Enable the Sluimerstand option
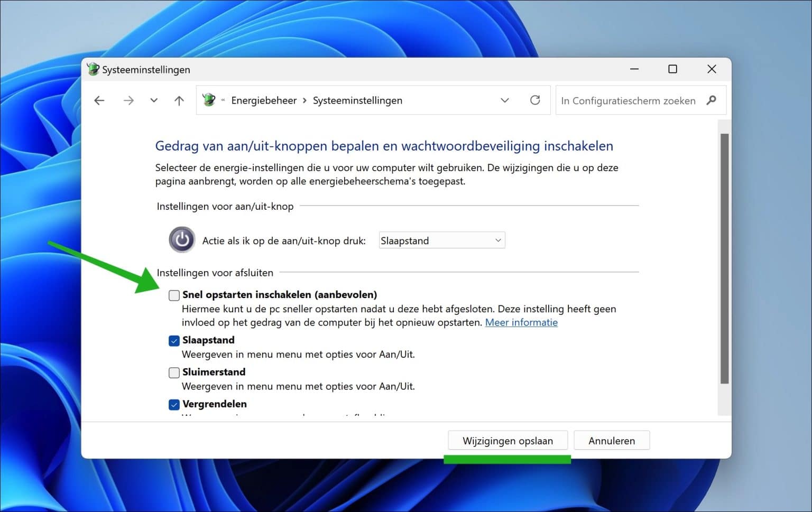The height and width of the screenshot is (512, 812). click(x=174, y=373)
